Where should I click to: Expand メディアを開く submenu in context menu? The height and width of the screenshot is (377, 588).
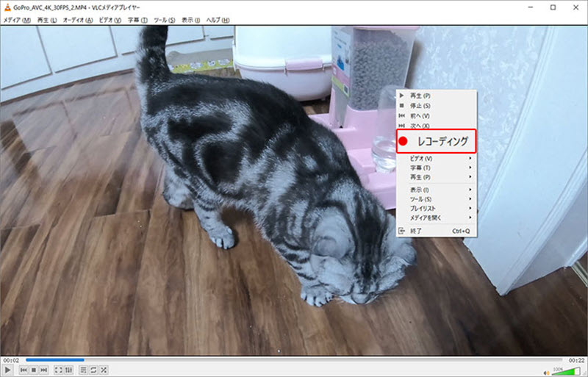(x=437, y=218)
